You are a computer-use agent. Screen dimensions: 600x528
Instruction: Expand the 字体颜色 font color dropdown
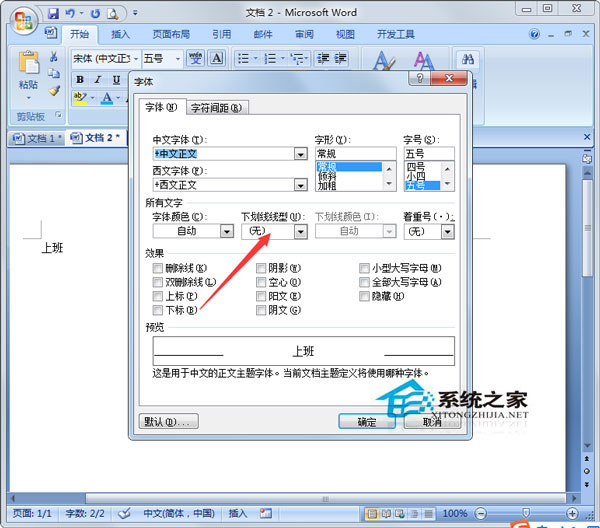tap(227, 231)
